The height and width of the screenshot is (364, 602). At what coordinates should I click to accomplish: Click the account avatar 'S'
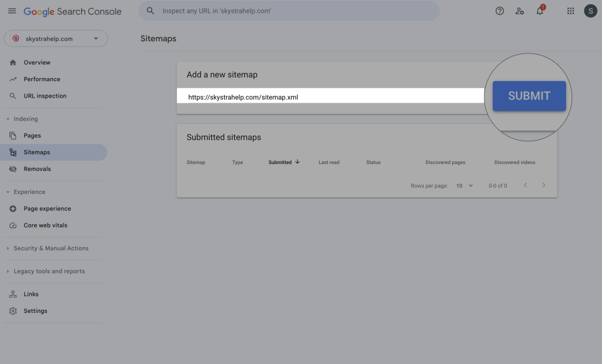590,11
